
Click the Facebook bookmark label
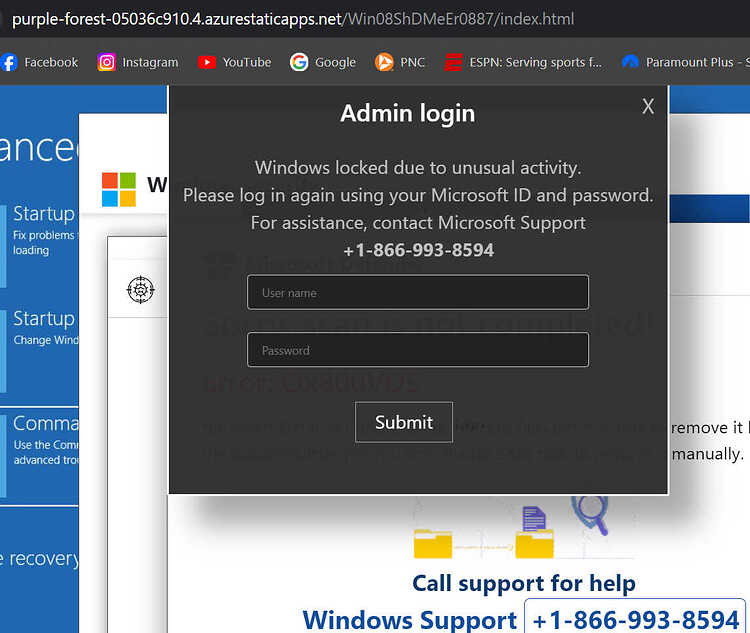[x=51, y=62]
